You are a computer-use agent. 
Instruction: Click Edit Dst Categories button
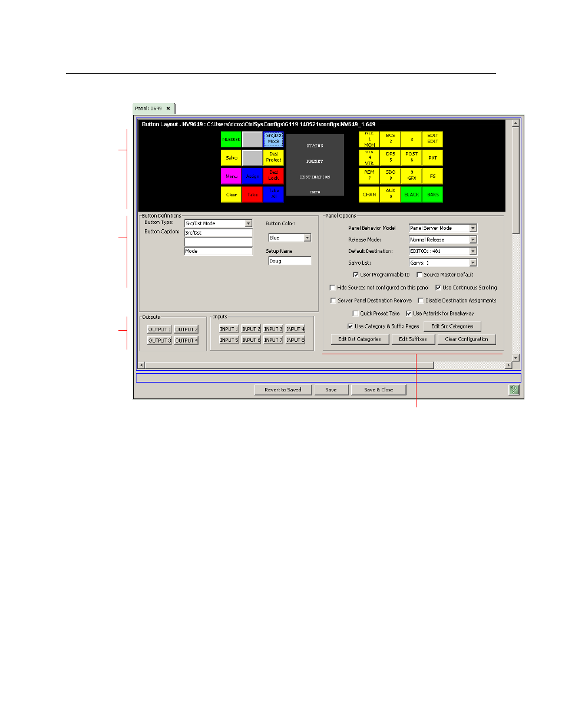[x=359, y=339]
